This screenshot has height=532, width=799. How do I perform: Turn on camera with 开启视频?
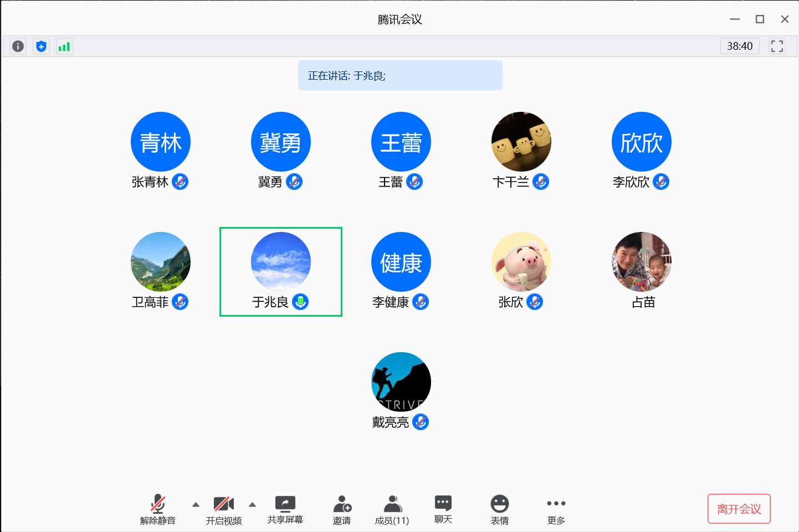point(224,510)
